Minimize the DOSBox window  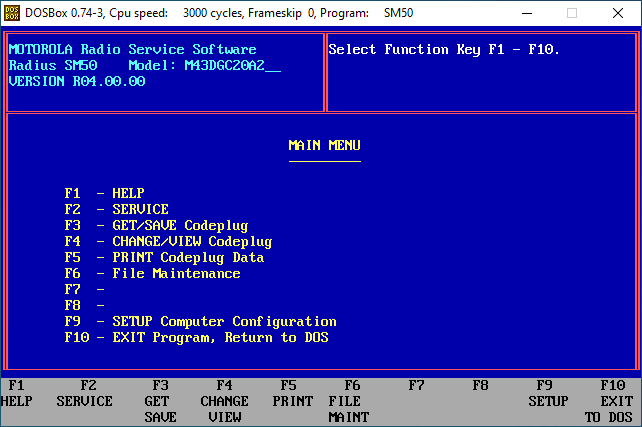click(x=527, y=13)
